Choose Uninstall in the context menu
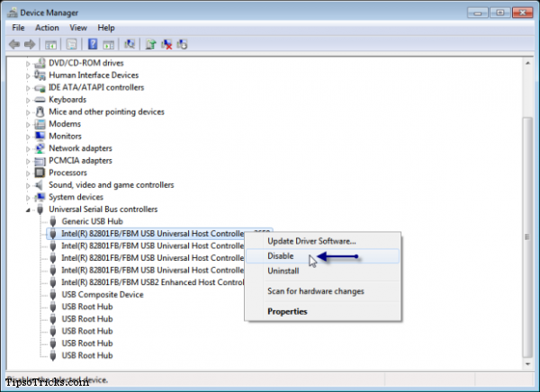540x392 pixels. click(x=323, y=271)
